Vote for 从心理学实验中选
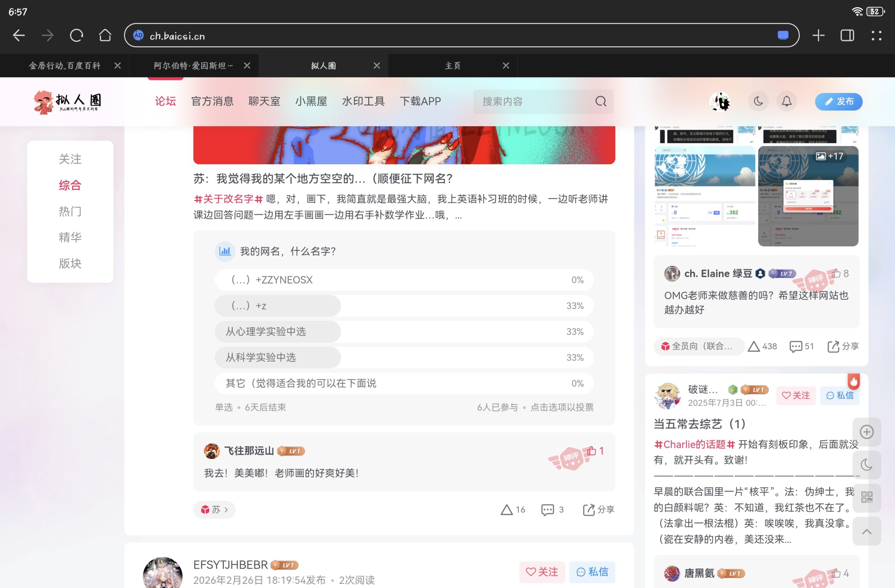895x588 pixels. click(404, 332)
